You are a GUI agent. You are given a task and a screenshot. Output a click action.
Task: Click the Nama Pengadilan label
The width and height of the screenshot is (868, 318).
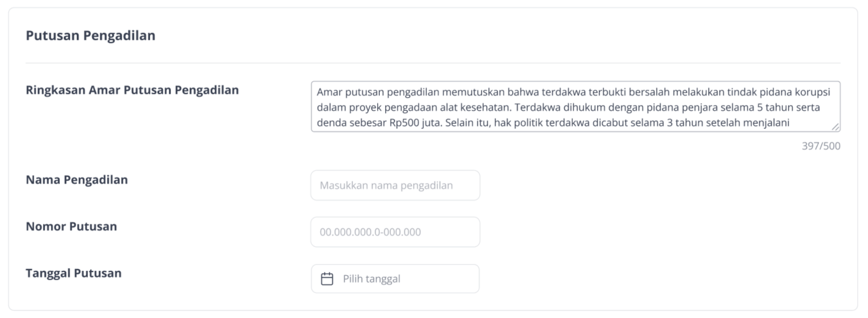tap(77, 180)
